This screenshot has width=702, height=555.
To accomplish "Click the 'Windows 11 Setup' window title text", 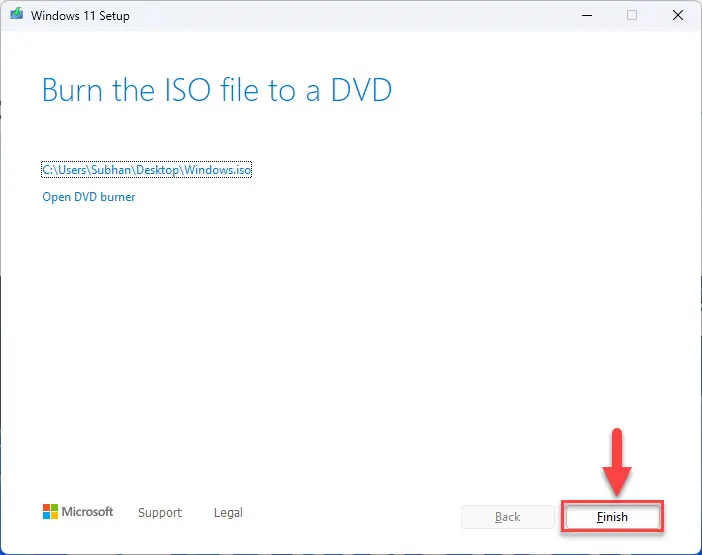I will [80, 16].
